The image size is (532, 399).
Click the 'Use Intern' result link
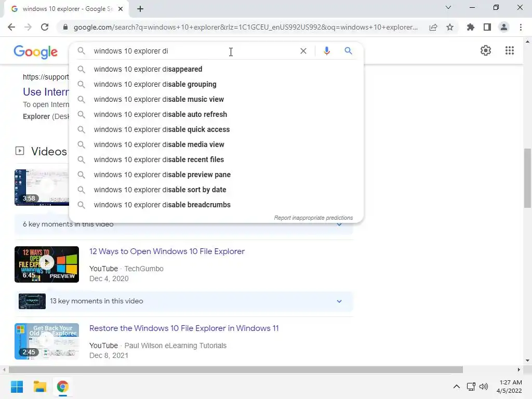(x=46, y=92)
